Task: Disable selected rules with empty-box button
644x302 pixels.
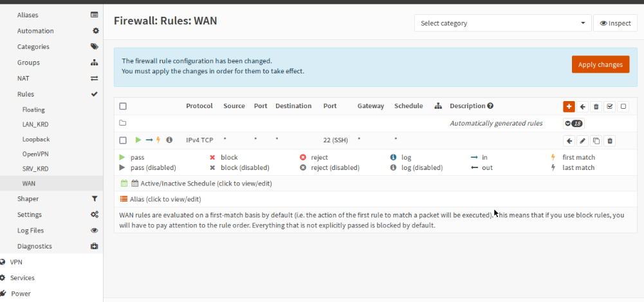Action: [x=623, y=107]
